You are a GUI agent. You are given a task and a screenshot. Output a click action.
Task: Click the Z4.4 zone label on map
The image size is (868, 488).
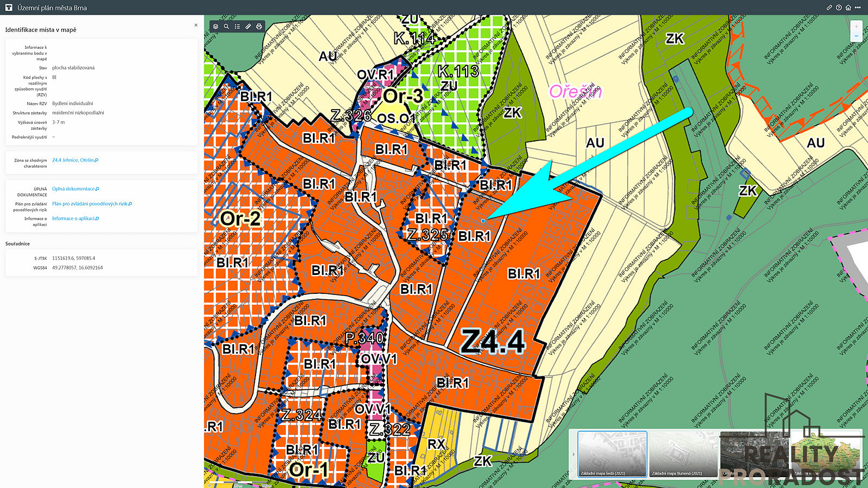coord(493,342)
